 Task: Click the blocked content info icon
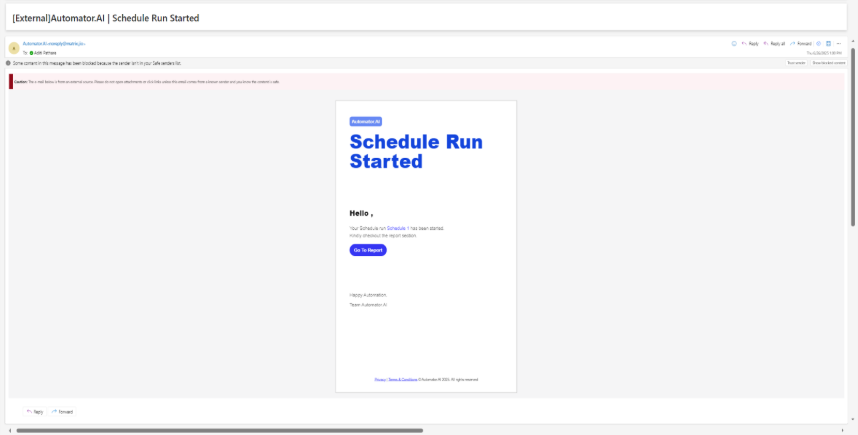[x=8, y=63]
